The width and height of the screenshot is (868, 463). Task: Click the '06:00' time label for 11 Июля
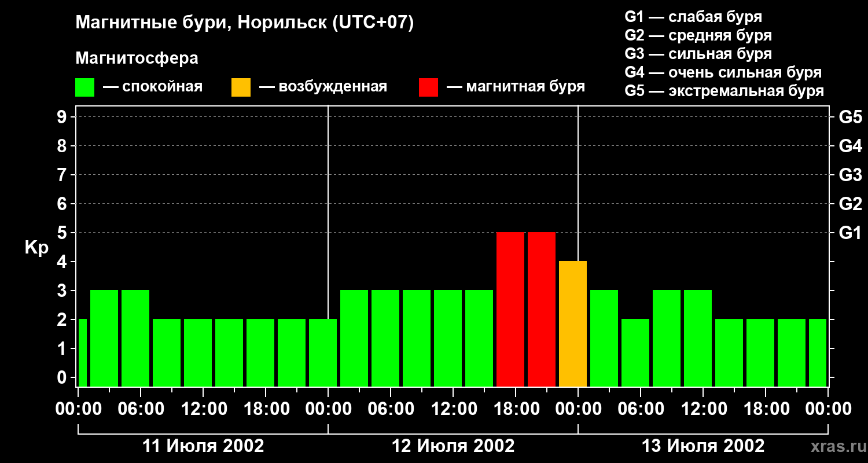(x=141, y=409)
